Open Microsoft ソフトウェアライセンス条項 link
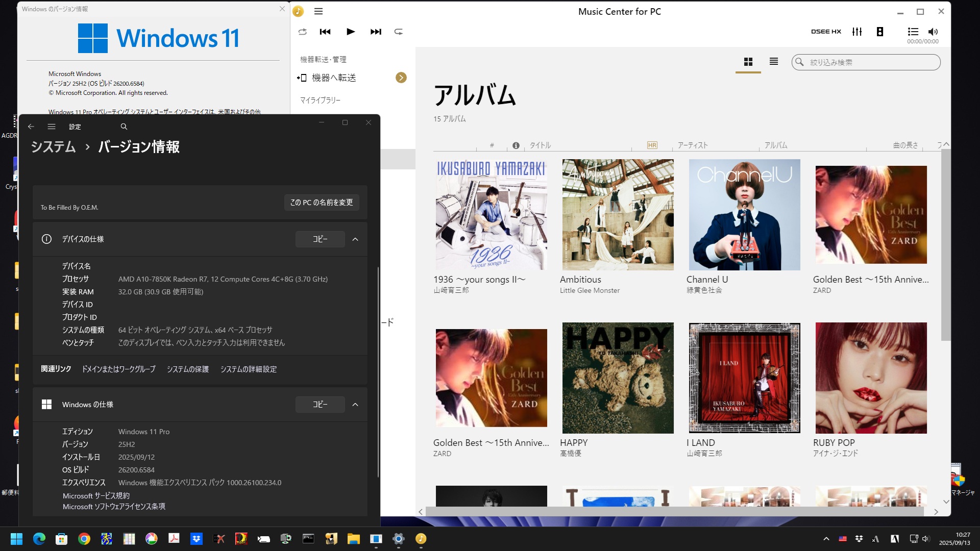This screenshot has height=551, width=980. click(x=114, y=507)
